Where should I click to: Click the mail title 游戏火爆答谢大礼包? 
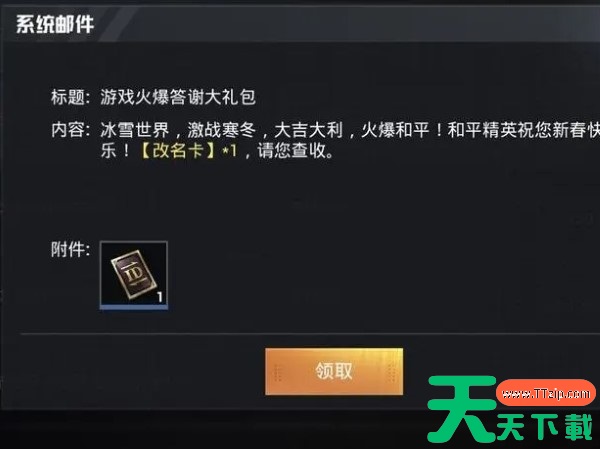(178, 97)
